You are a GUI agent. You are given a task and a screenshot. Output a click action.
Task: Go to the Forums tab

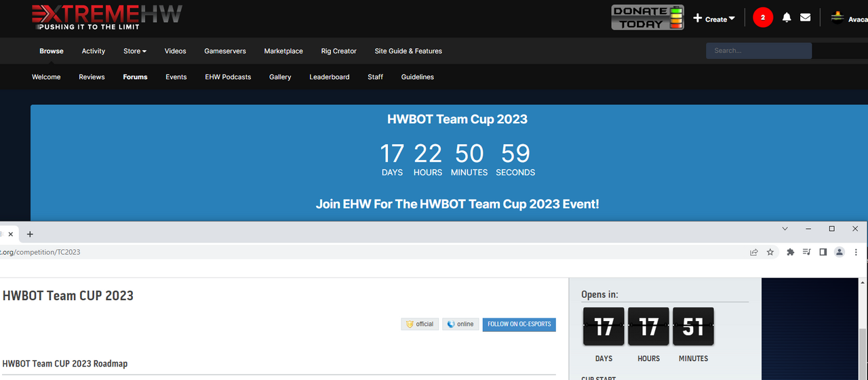(135, 77)
